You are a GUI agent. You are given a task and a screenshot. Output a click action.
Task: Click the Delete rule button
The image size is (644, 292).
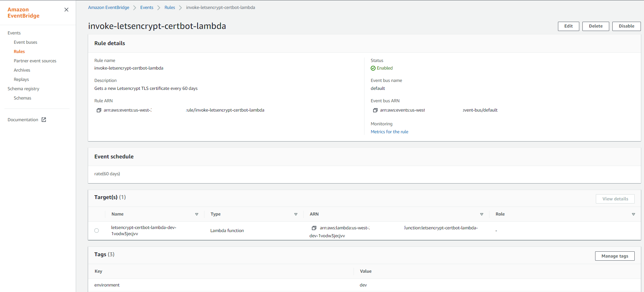coord(596,26)
